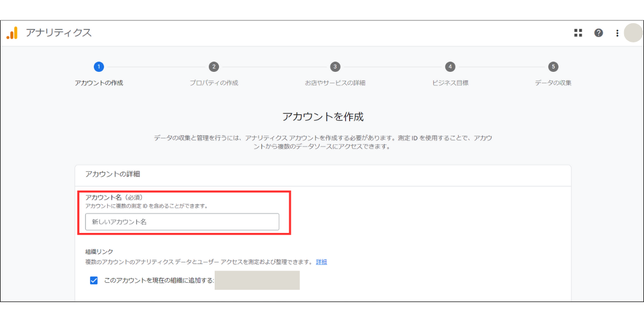The width and height of the screenshot is (644, 322).
Task: Click the アナリティクス title text
Action: tap(58, 33)
